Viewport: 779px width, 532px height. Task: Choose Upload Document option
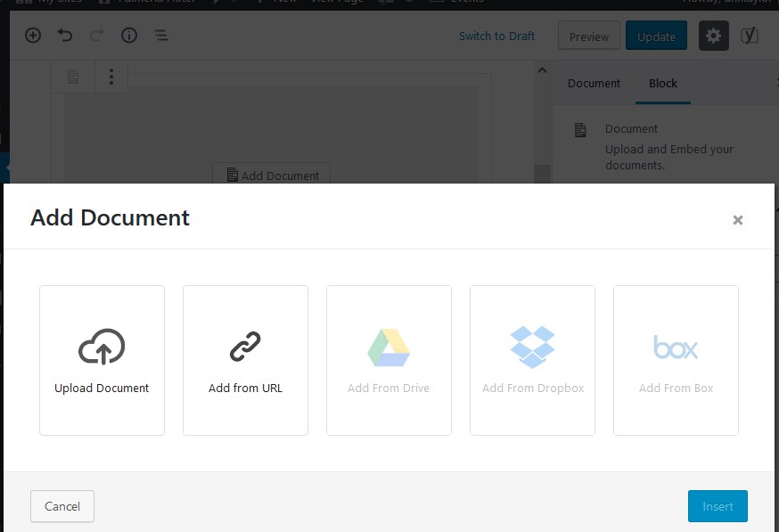pyautogui.click(x=102, y=360)
